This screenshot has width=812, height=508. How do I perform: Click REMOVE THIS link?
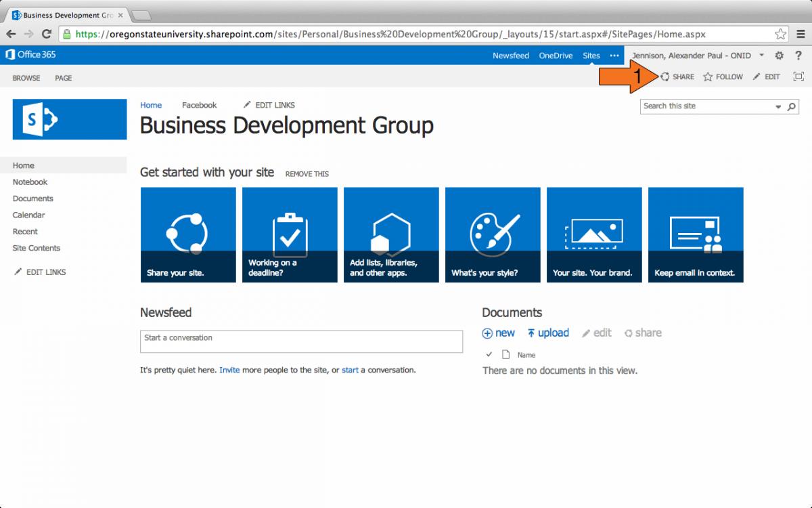307,174
